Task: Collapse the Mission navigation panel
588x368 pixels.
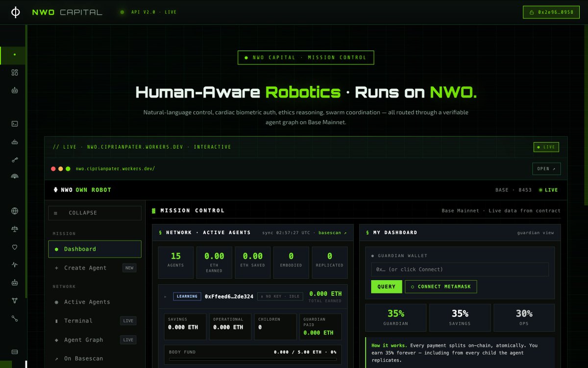Action: click(x=95, y=213)
